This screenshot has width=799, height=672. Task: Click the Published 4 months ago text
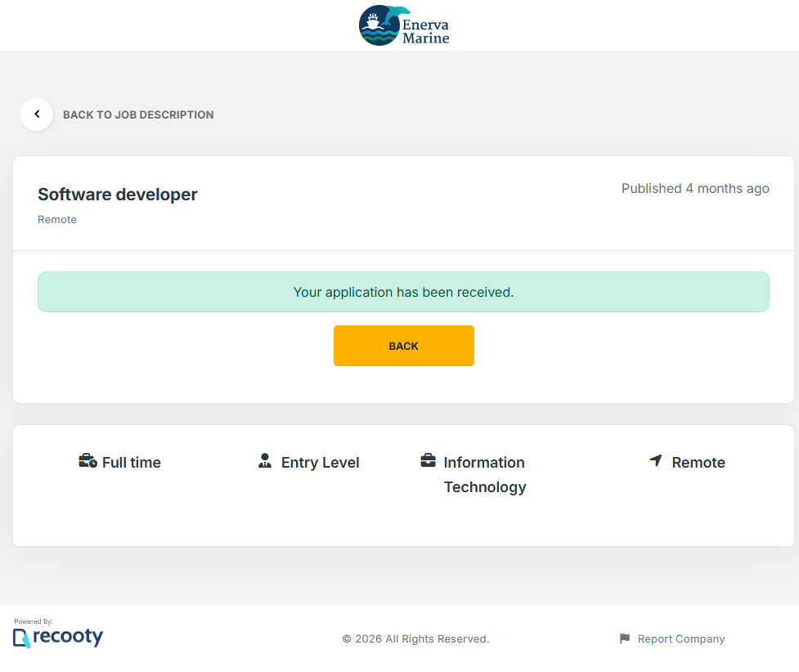tap(695, 189)
